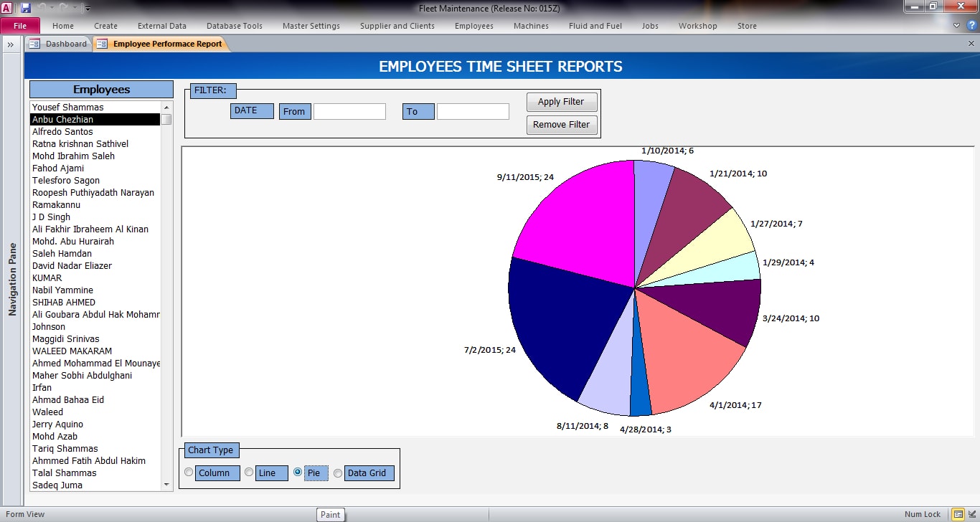Select the Pie chart type radio button

(x=298, y=473)
